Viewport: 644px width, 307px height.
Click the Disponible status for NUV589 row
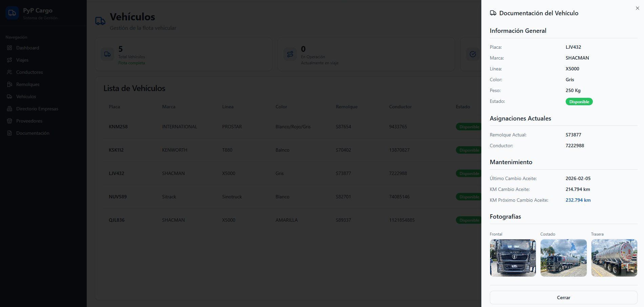[x=469, y=197]
